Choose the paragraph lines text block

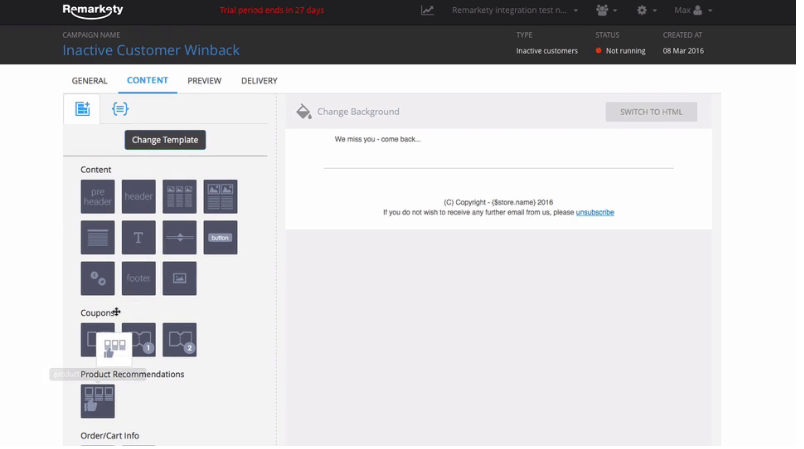97,237
